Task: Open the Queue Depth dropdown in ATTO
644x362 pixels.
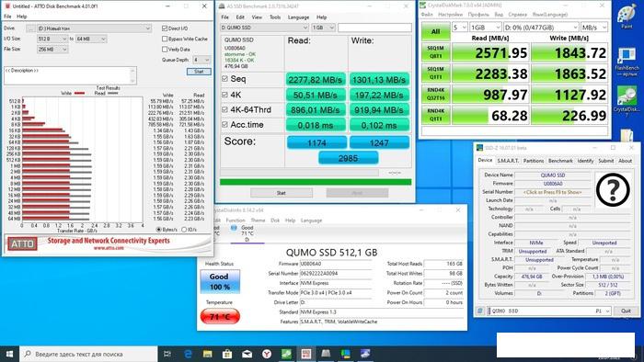Action: click(201, 60)
